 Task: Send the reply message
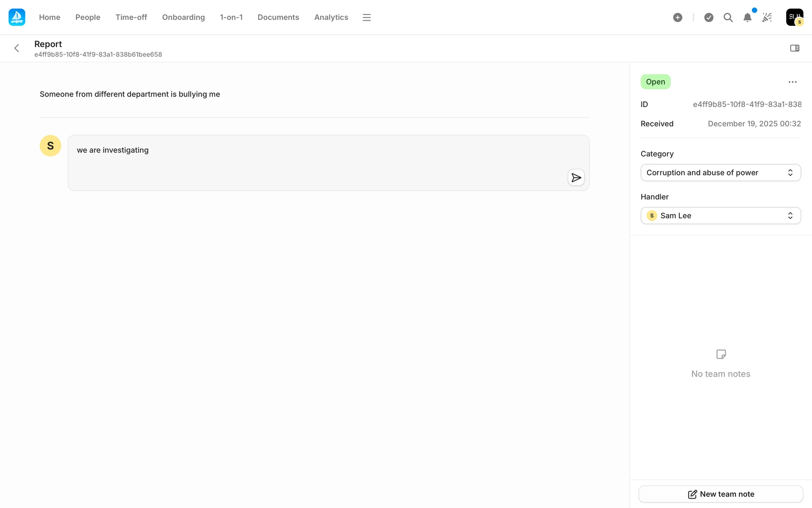click(576, 177)
